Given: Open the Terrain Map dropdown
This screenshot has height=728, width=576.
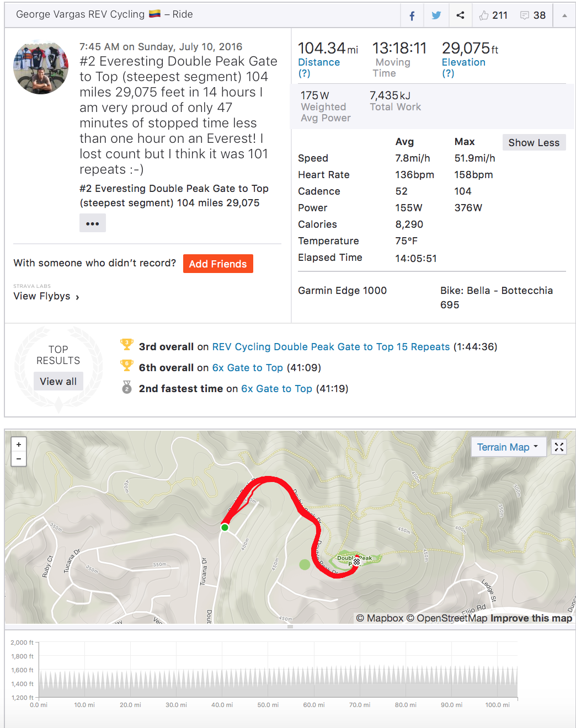Looking at the screenshot, I should pos(508,447).
